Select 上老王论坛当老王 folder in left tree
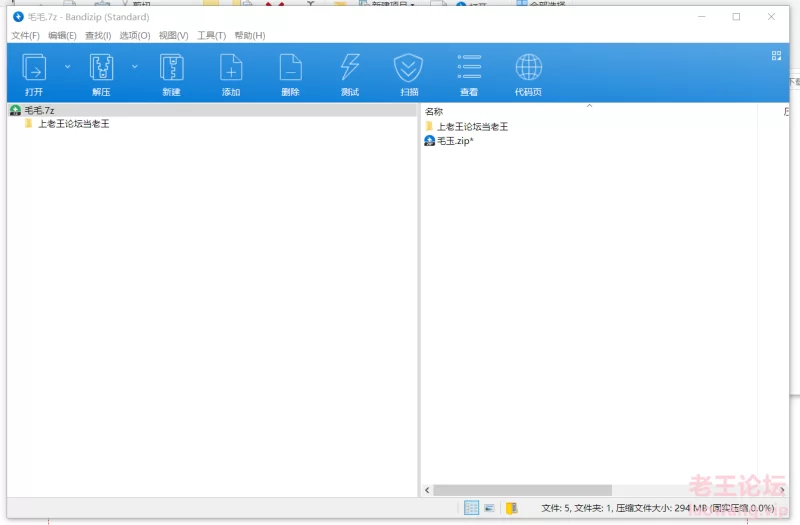 (x=73, y=123)
